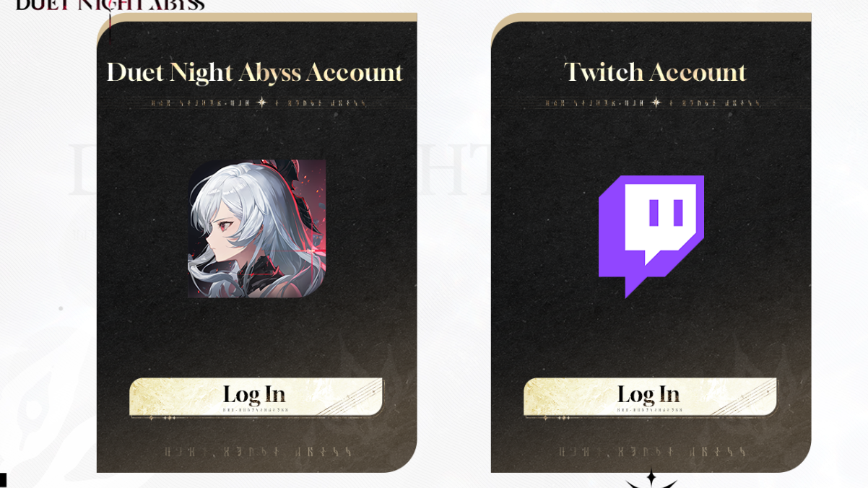
Task: Click star ornament under Twitch Account title
Action: pos(656,103)
